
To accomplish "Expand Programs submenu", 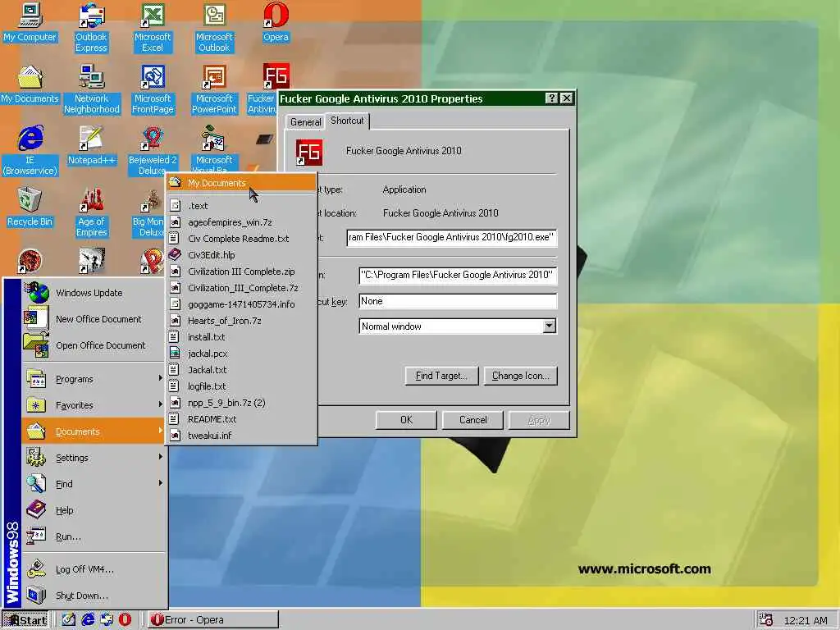I will pyautogui.click(x=94, y=379).
